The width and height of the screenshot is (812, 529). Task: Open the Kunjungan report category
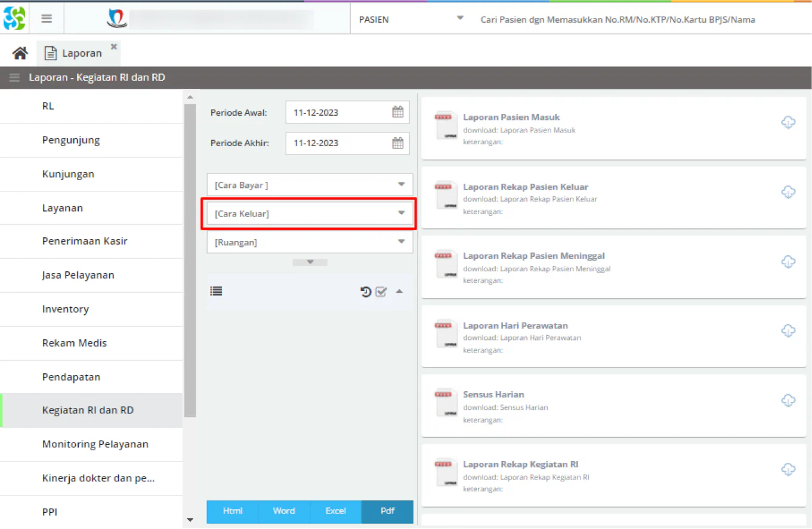pyautogui.click(x=91, y=174)
